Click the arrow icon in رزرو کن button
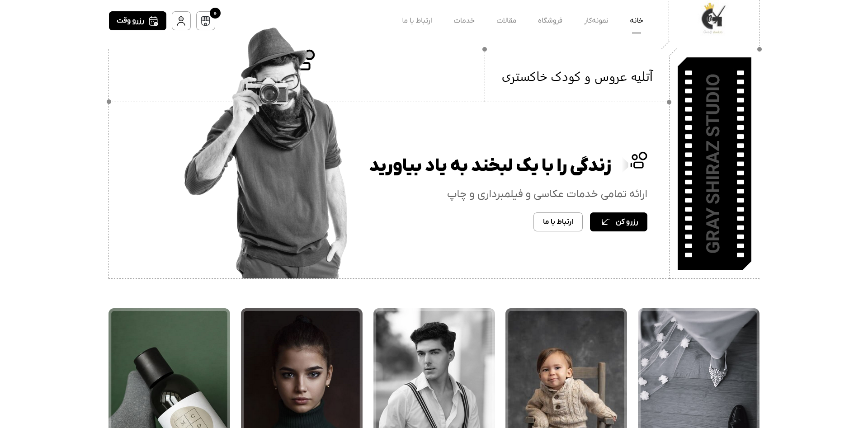The width and height of the screenshot is (868, 428). (606, 222)
